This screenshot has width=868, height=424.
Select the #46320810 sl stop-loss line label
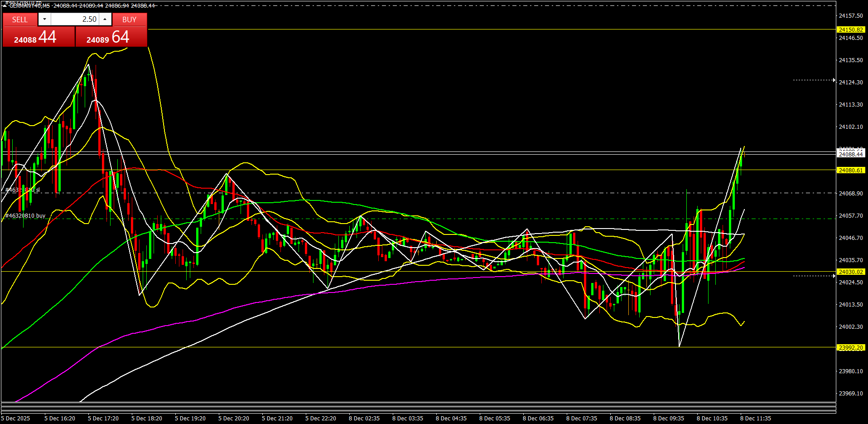click(23, 190)
